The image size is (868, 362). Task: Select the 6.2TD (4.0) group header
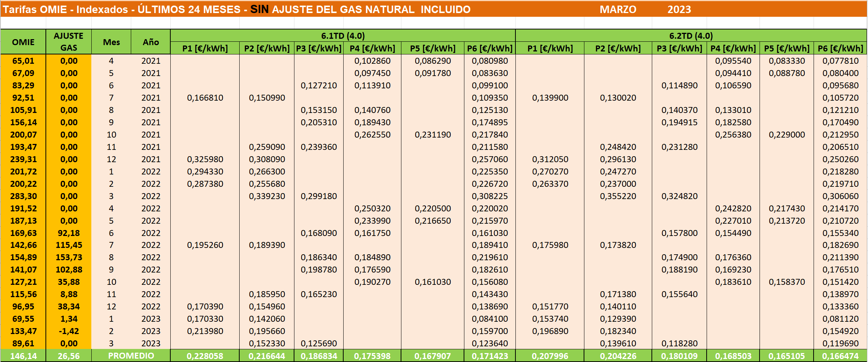pyautogui.click(x=691, y=36)
